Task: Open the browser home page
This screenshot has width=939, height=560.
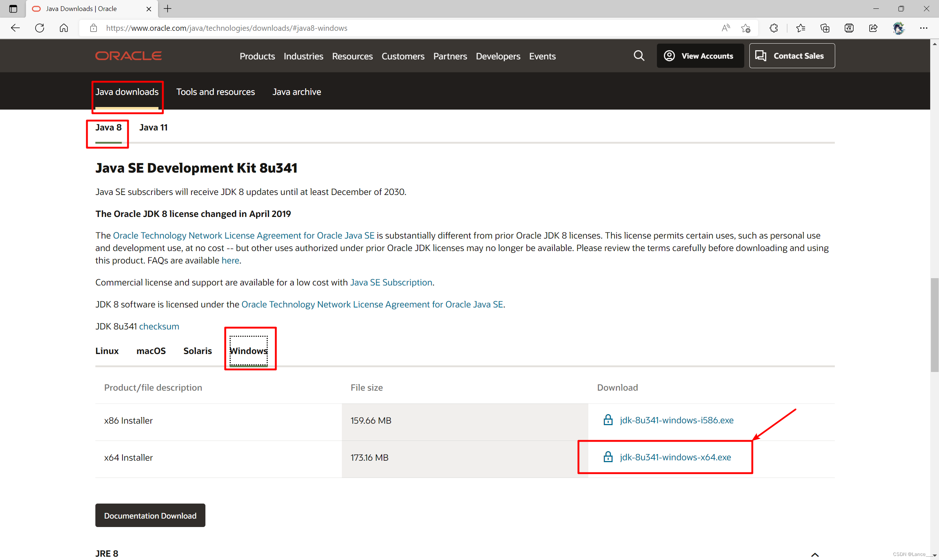Action: (64, 28)
